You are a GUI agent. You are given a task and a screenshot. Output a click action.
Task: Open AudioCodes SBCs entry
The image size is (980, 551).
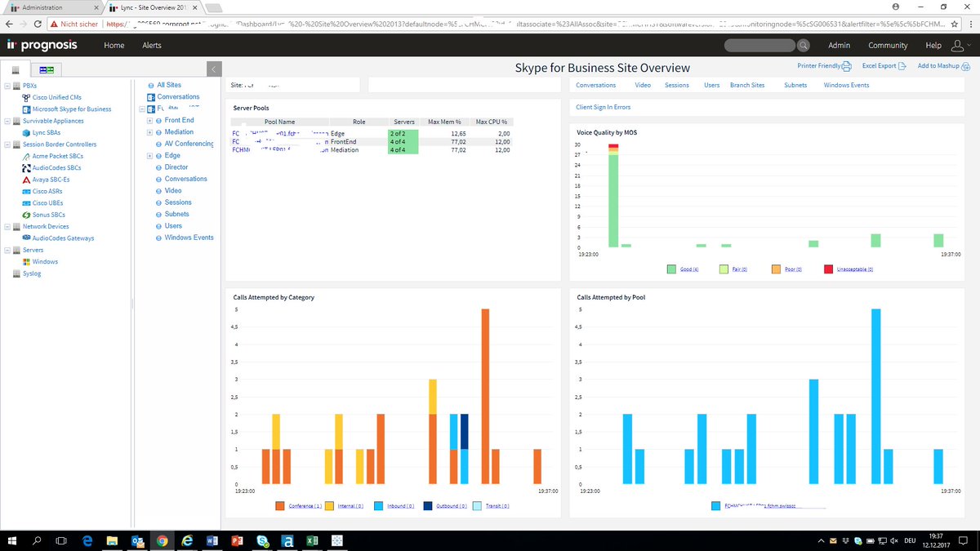pyautogui.click(x=56, y=167)
